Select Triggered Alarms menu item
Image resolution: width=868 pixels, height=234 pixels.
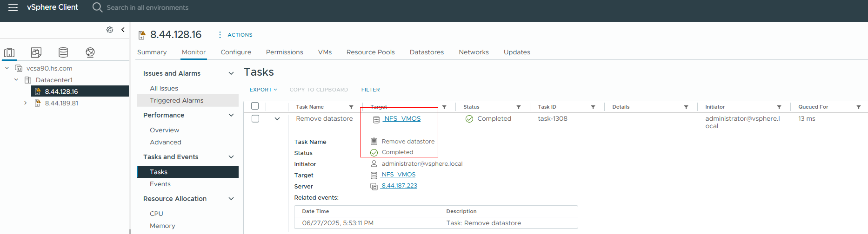coord(187,100)
